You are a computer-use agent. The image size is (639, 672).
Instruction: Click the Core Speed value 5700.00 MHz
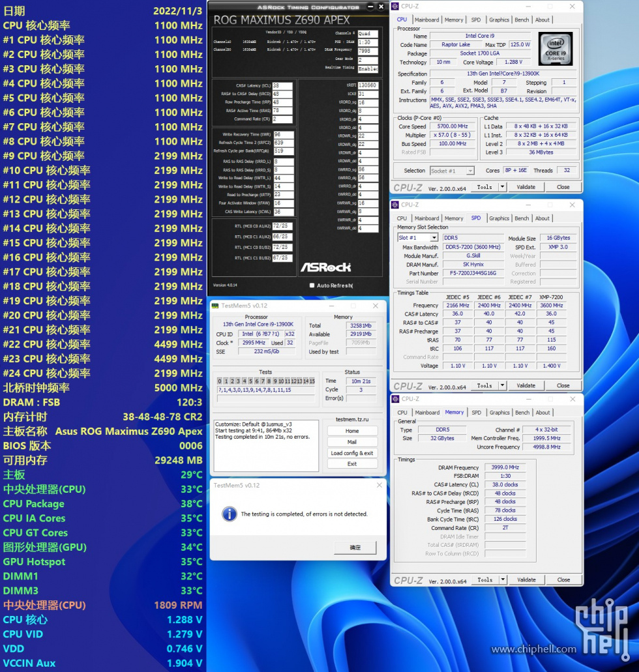click(453, 126)
